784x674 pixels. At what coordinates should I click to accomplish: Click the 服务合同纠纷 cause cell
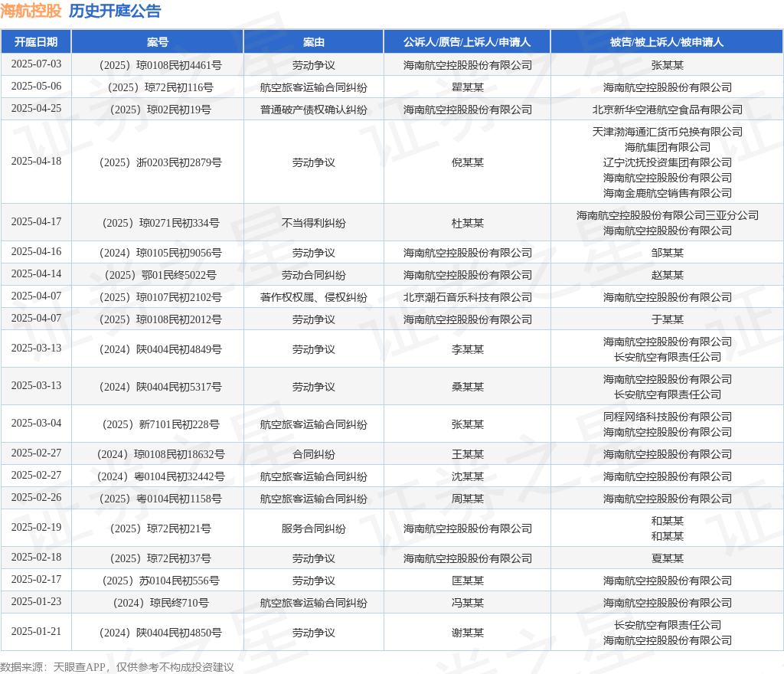313,528
